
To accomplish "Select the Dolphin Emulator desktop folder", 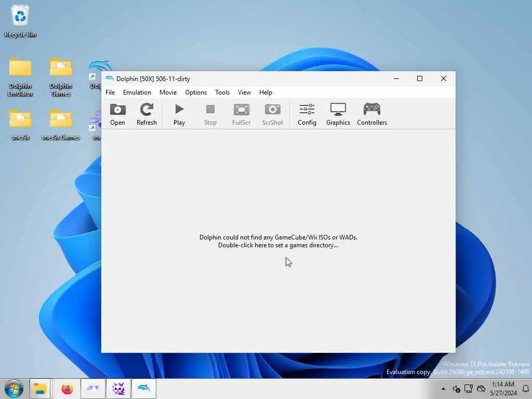I will [20, 77].
